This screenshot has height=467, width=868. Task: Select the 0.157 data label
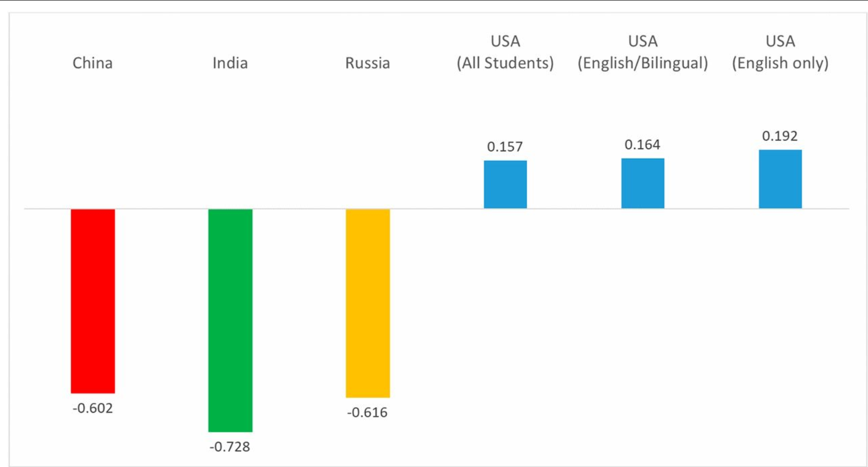click(505, 147)
